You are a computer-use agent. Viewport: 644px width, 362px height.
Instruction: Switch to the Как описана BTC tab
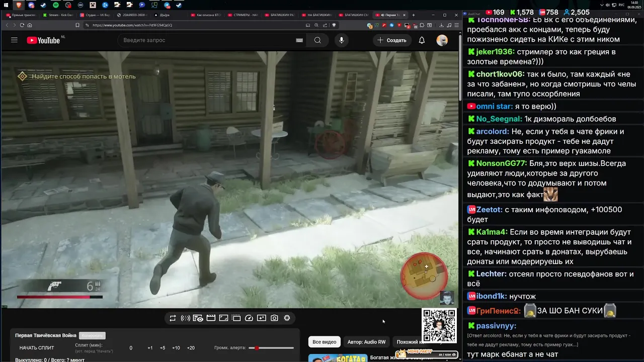coord(206,15)
